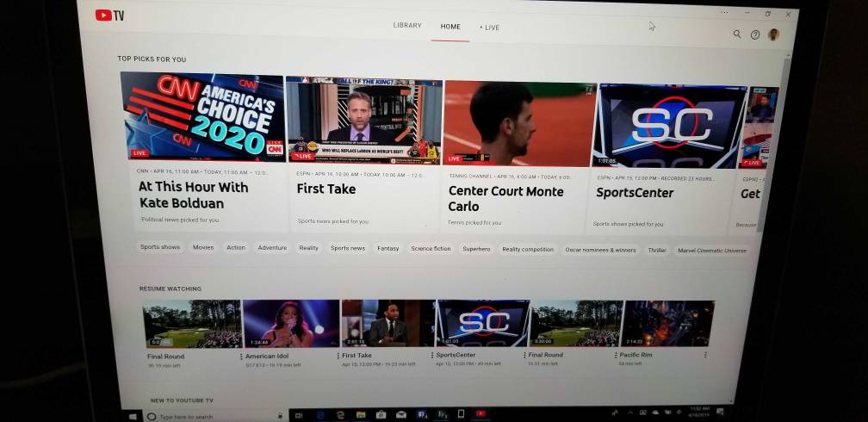Screen dimensions: 868x422
Task: Resume the SportsCenter resume watching thumbnail
Action: [x=483, y=323]
